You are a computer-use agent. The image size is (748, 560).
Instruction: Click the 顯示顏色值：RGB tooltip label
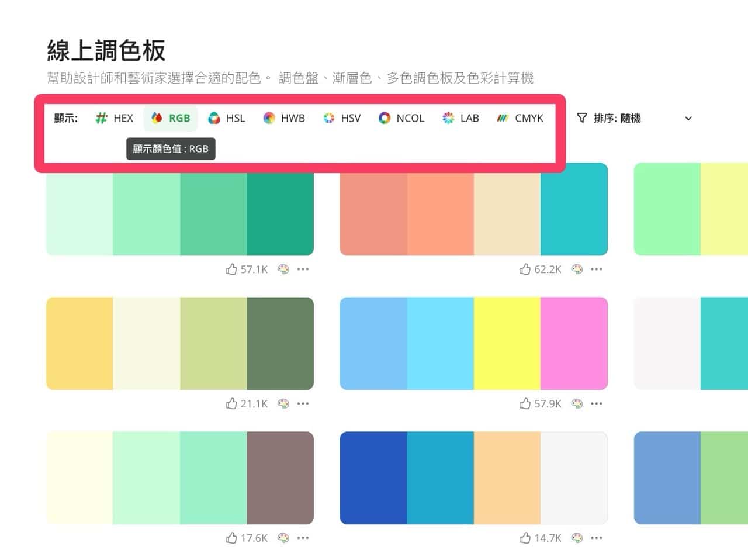(x=171, y=148)
